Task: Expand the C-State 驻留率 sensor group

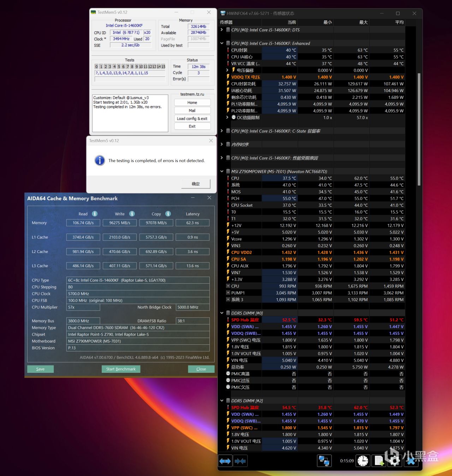Action: point(222,131)
